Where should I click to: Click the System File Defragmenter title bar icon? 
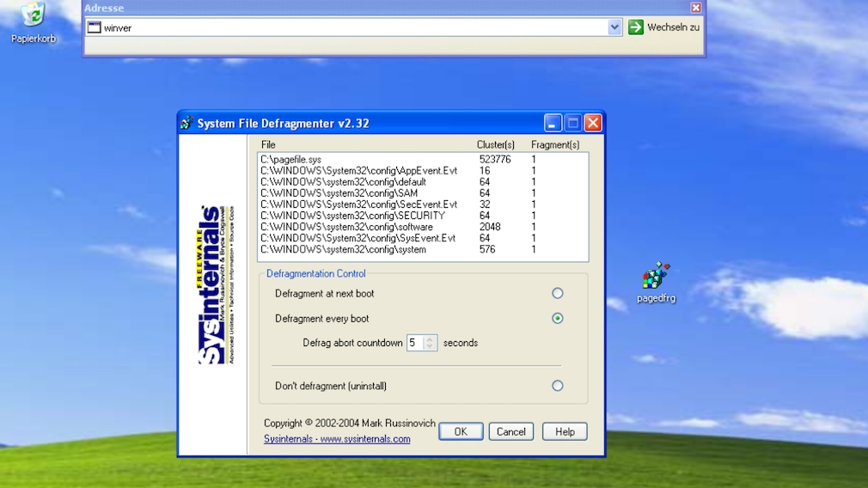186,123
